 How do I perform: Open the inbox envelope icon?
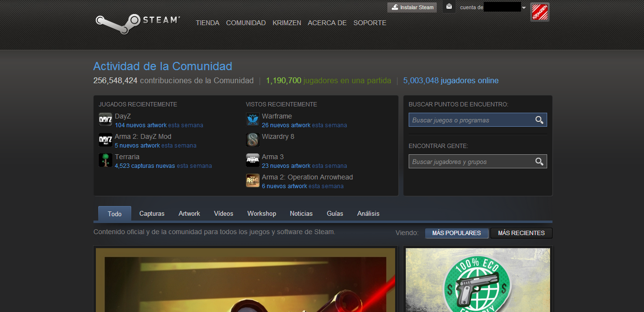coord(449,7)
